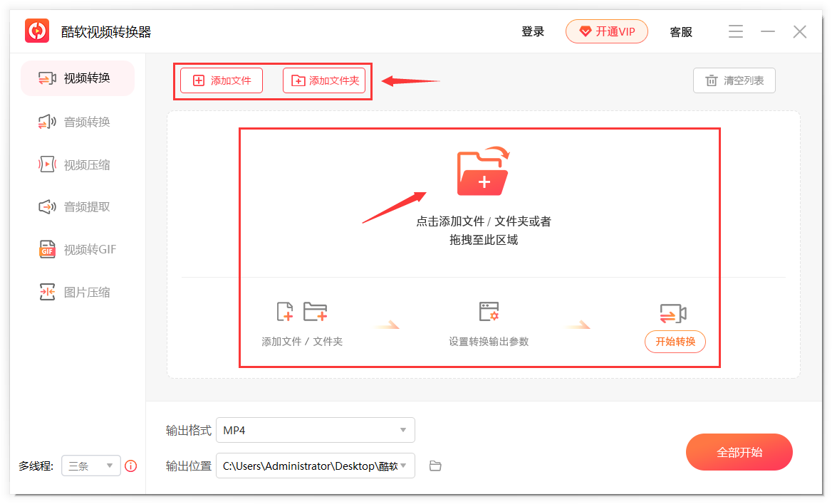Viewport: 832px width, 504px height.
Task: Click the 添加文件夹 button
Action: (324, 80)
